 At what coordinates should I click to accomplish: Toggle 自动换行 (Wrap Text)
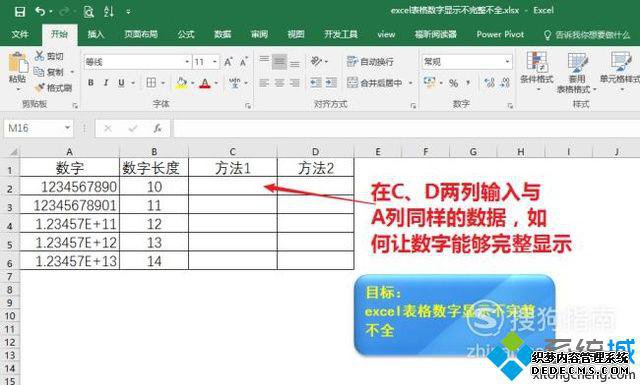pyautogui.click(x=370, y=62)
